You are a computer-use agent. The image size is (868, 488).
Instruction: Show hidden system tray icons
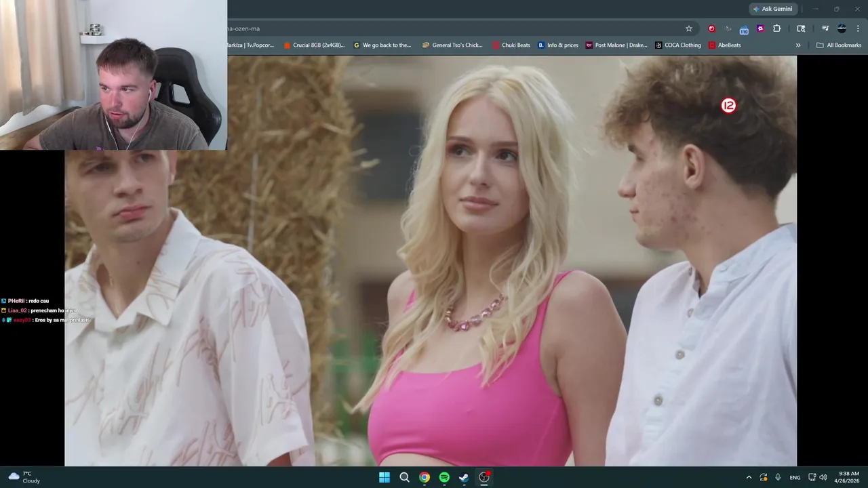point(749,477)
